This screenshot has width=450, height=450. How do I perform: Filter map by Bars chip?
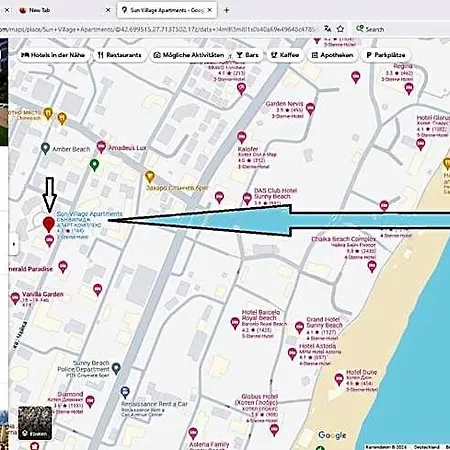248,55
